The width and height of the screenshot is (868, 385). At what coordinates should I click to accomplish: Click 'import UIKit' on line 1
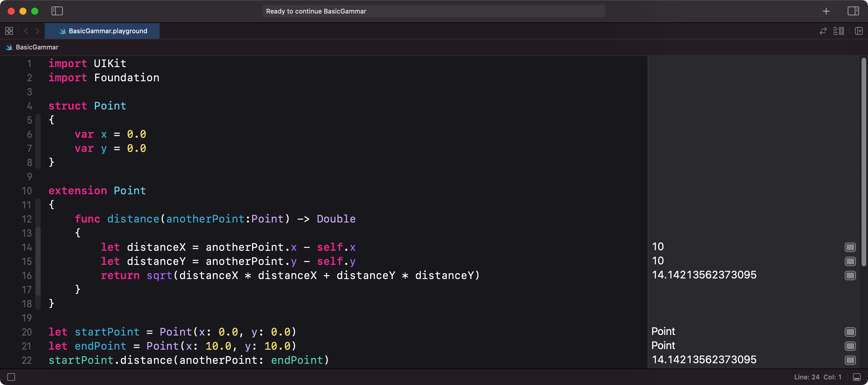click(x=87, y=63)
